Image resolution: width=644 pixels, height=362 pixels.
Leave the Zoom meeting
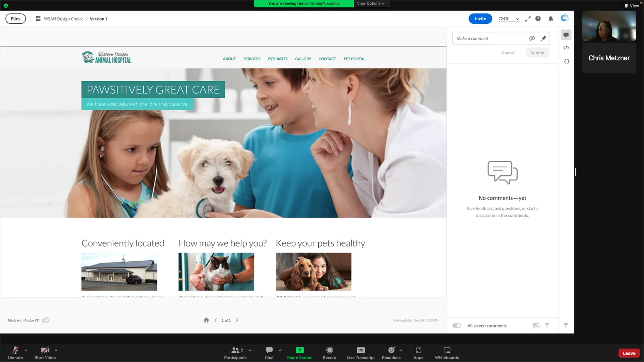tap(629, 354)
